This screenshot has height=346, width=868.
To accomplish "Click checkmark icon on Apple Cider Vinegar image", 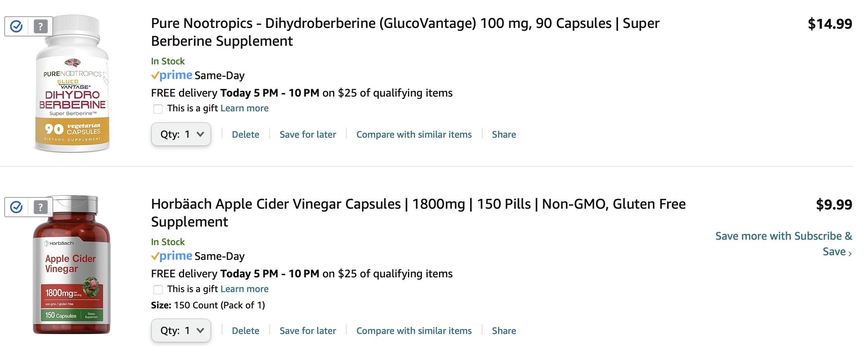I will (16, 207).
